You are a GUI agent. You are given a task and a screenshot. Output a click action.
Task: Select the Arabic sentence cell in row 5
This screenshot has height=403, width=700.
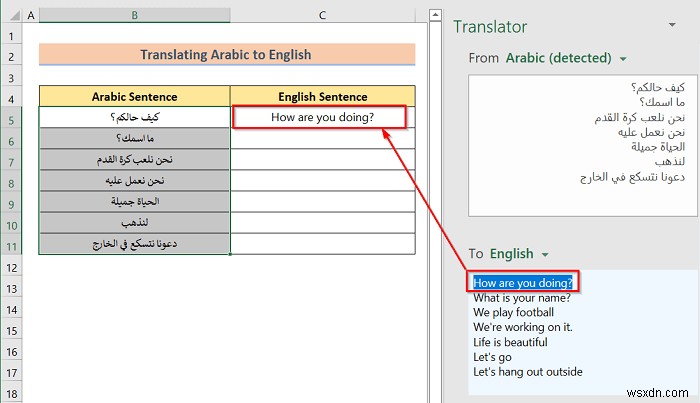134,117
